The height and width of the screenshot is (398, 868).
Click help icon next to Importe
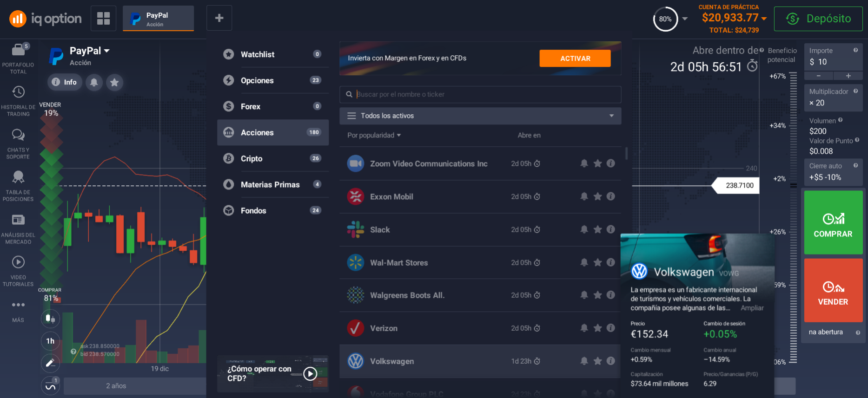pyautogui.click(x=855, y=50)
